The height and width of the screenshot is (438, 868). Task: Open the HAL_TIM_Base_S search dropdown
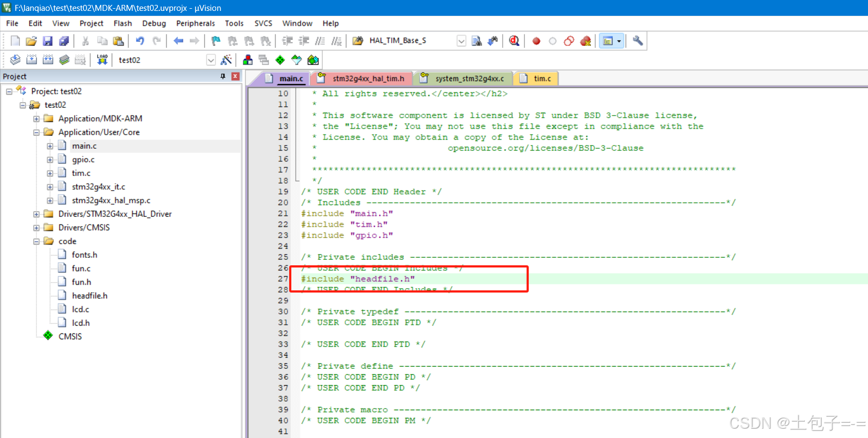461,41
